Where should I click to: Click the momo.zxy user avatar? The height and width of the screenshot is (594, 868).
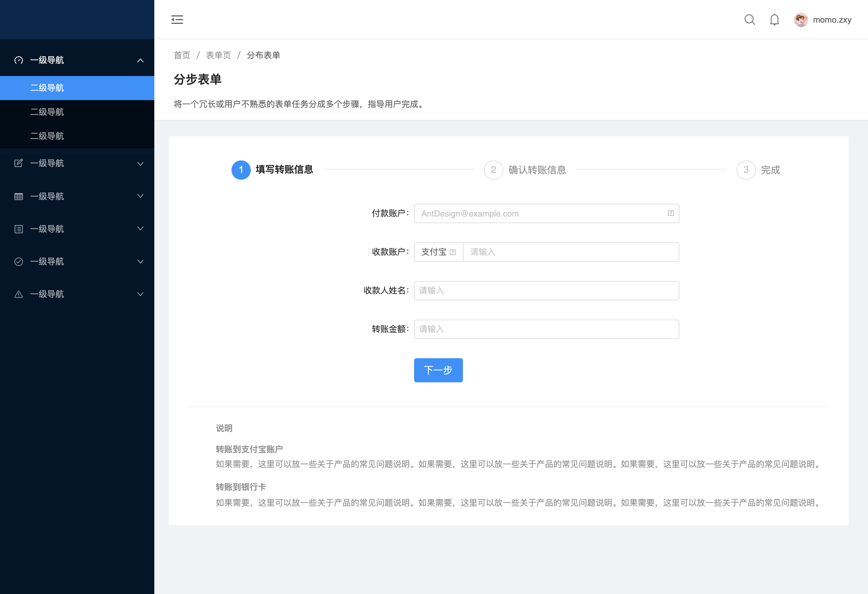pyautogui.click(x=800, y=20)
